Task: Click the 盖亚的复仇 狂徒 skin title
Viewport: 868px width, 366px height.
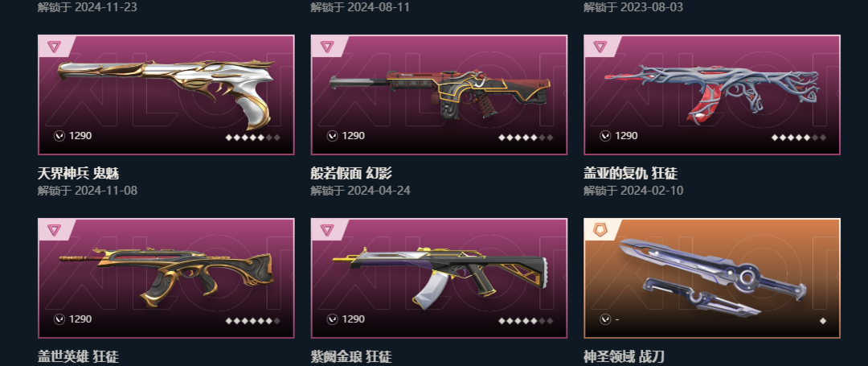Action: 631,174
